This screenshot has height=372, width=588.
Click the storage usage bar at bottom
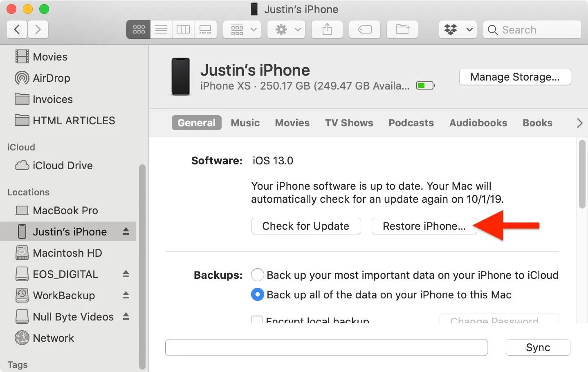point(326,347)
